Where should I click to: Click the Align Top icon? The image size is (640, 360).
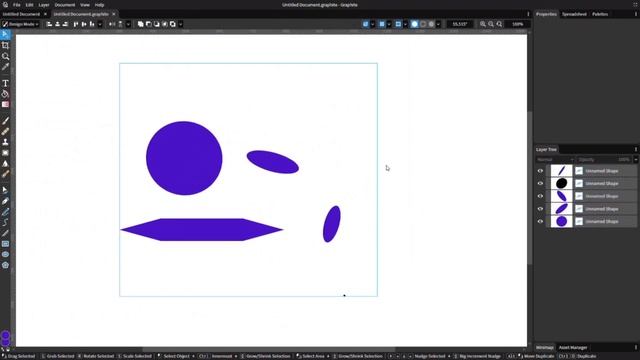[x=76, y=24]
